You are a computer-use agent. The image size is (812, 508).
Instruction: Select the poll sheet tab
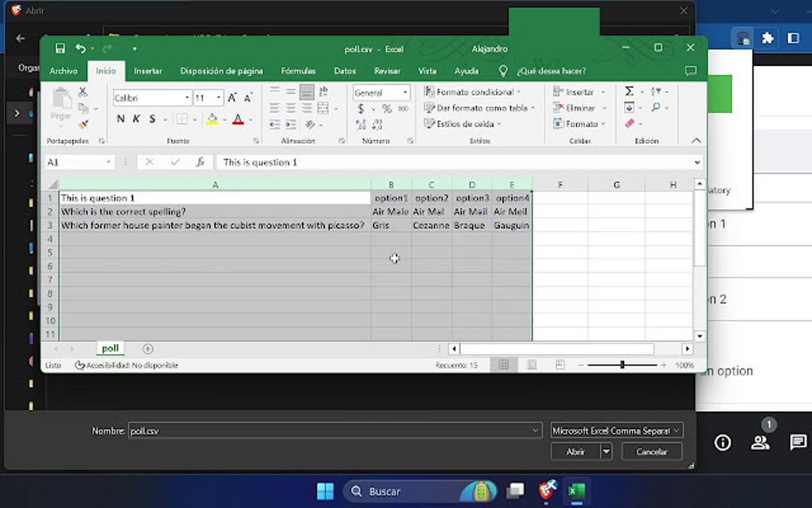[110, 348]
